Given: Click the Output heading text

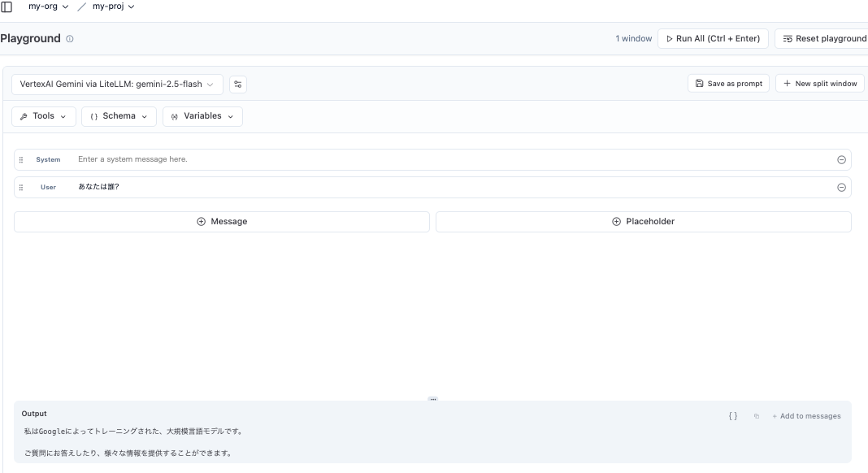Looking at the screenshot, I should pyautogui.click(x=34, y=414).
